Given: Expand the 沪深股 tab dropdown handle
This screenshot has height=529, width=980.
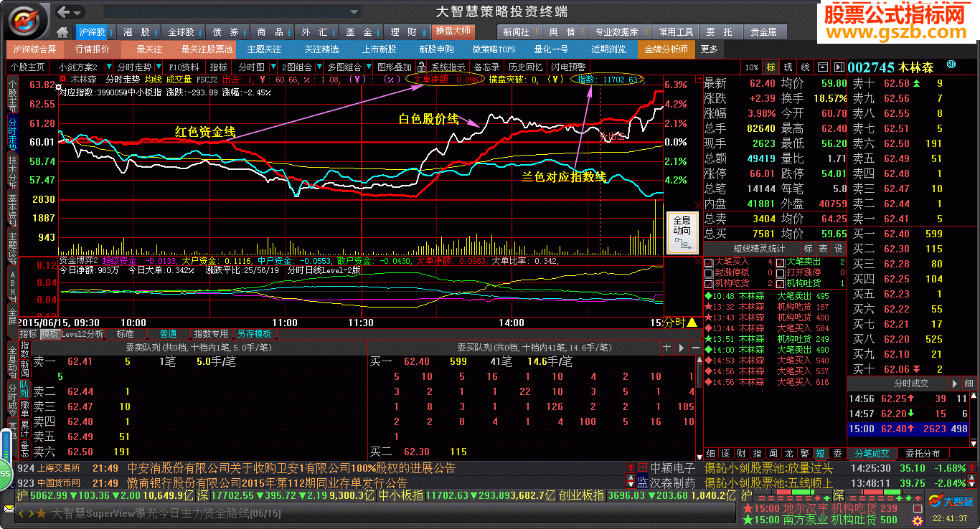Looking at the screenshot, I should (110, 32).
